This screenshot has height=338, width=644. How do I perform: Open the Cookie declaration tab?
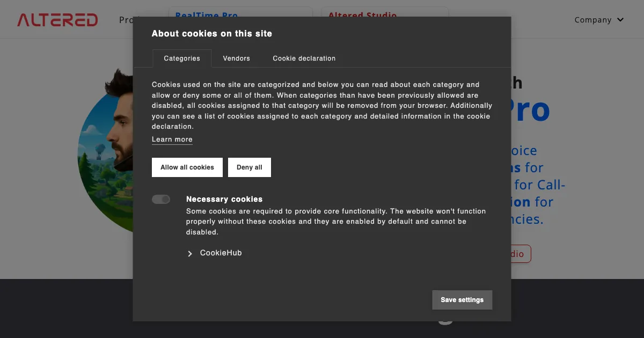[304, 58]
